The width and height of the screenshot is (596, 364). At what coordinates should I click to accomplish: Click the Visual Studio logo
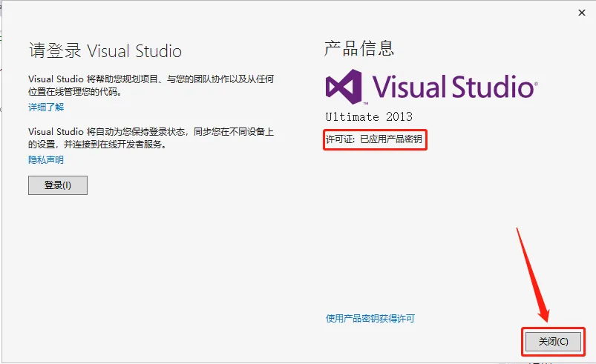pyautogui.click(x=431, y=87)
